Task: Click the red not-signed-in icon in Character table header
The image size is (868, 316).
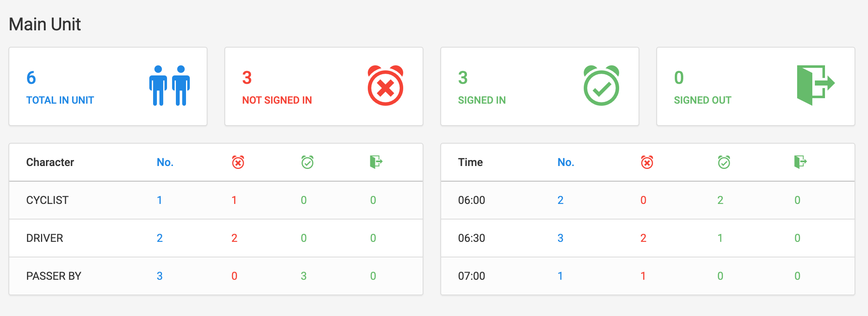Action: [x=238, y=162]
